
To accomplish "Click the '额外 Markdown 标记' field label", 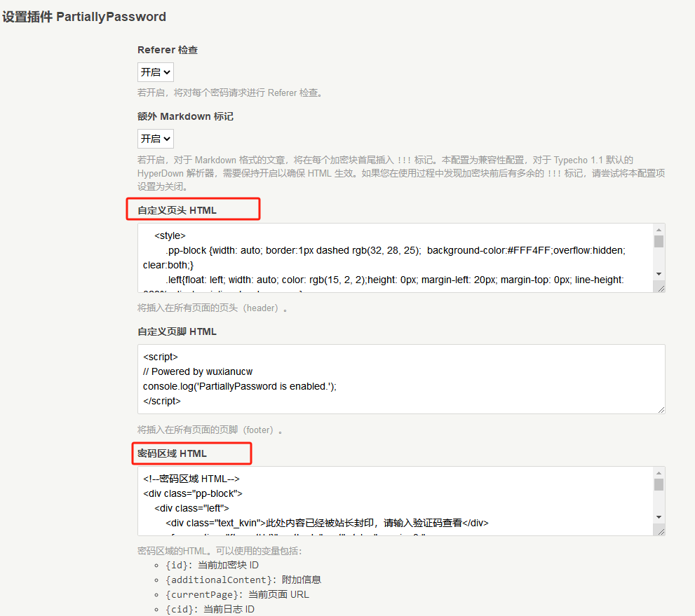I will point(185,116).
